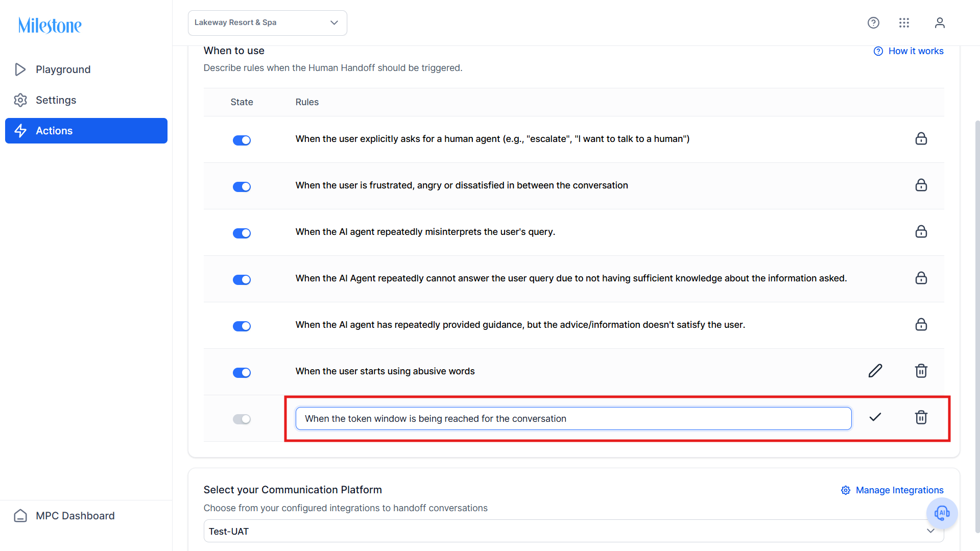Click lock icon for misinterprets query rule
This screenshot has width=980, height=551.
(x=921, y=232)
